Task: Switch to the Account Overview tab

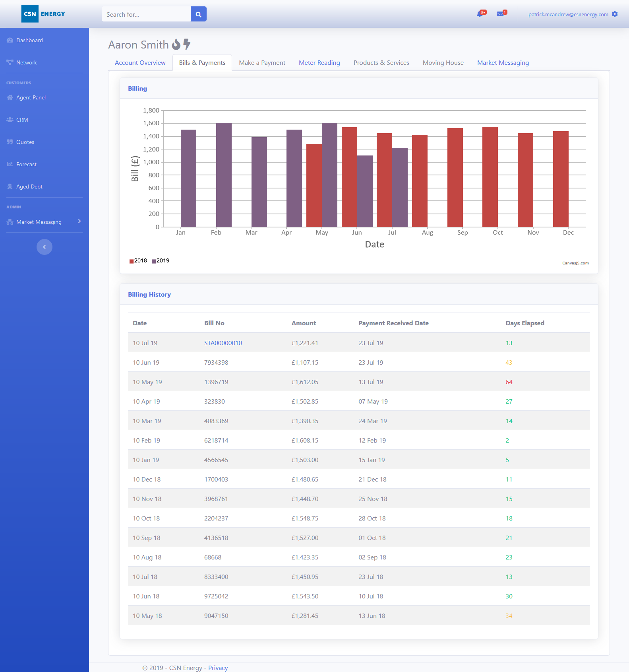Action: [x=140, y=63]
